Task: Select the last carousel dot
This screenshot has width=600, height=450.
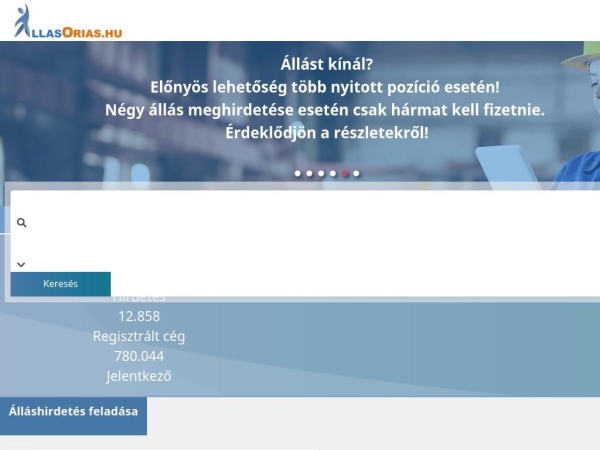Action: point(356,174)
